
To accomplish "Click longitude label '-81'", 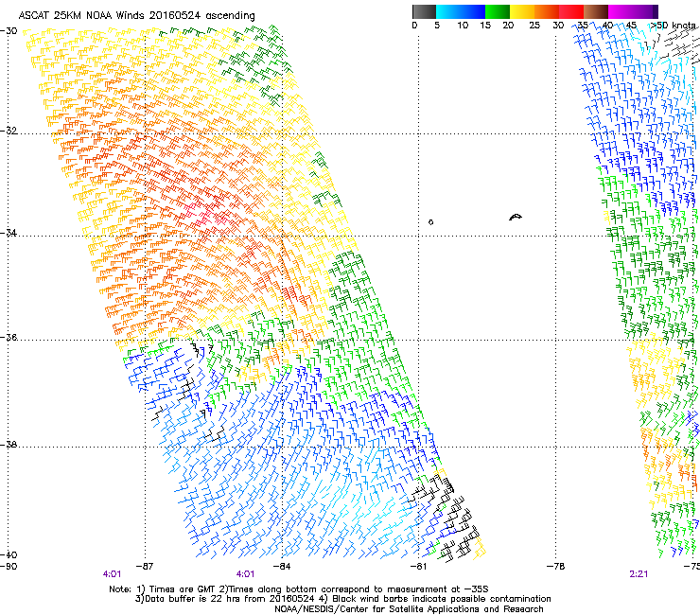I will (x=418, y=567).
